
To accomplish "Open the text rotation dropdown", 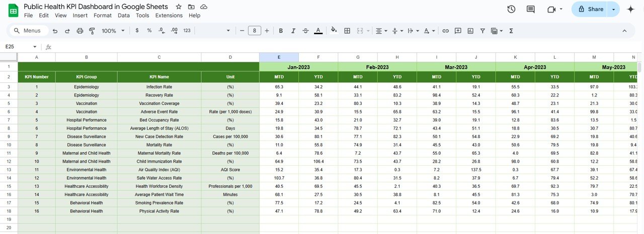I will pos(429,31).
